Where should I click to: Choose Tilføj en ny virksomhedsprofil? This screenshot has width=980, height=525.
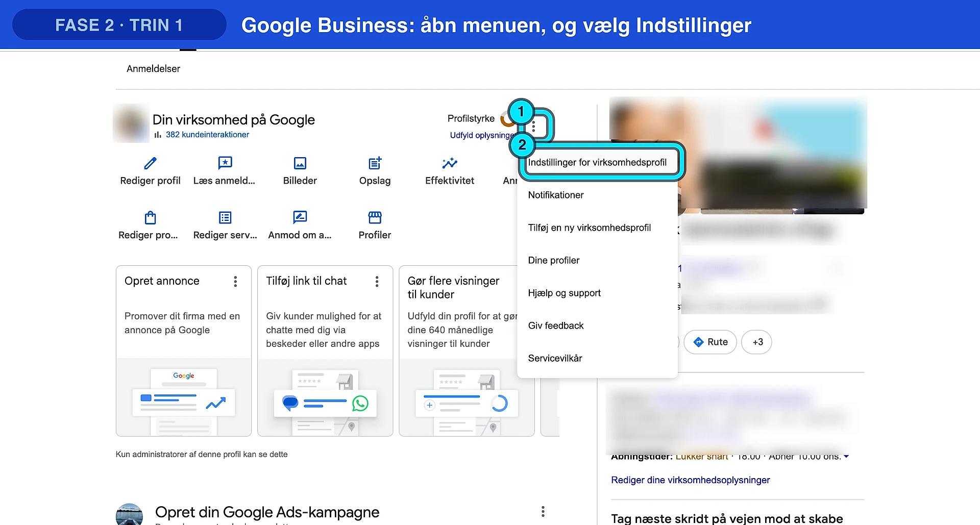[x=597, y=228]
